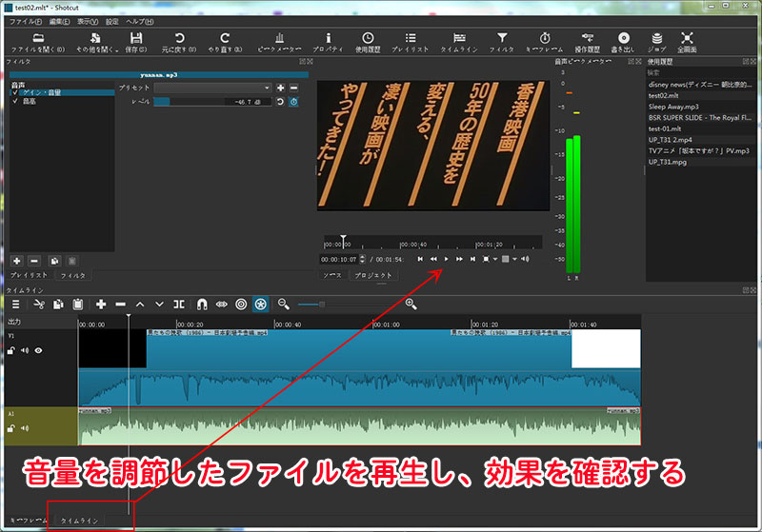
Task: Toggle ripple trim target icon
Action: (x=241, y=305)
